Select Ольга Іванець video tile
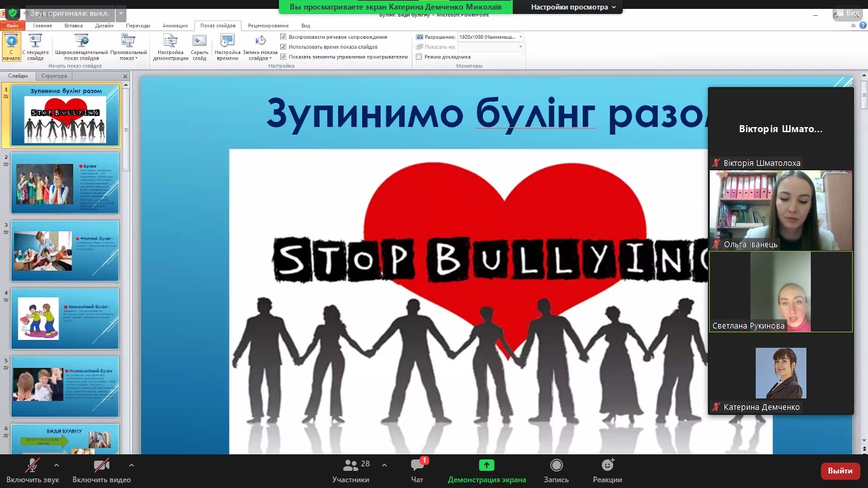Image resolution: width=868 pixels, height=488 pixels. [781, 210]
